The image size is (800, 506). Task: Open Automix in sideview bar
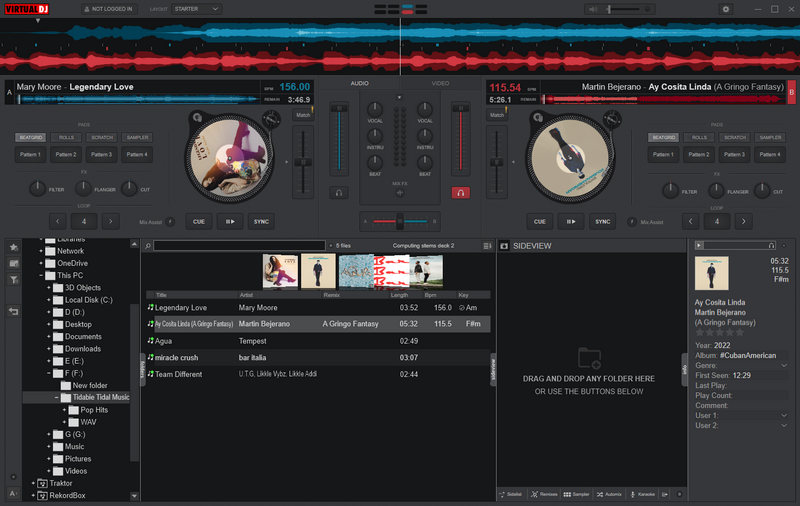609,494
